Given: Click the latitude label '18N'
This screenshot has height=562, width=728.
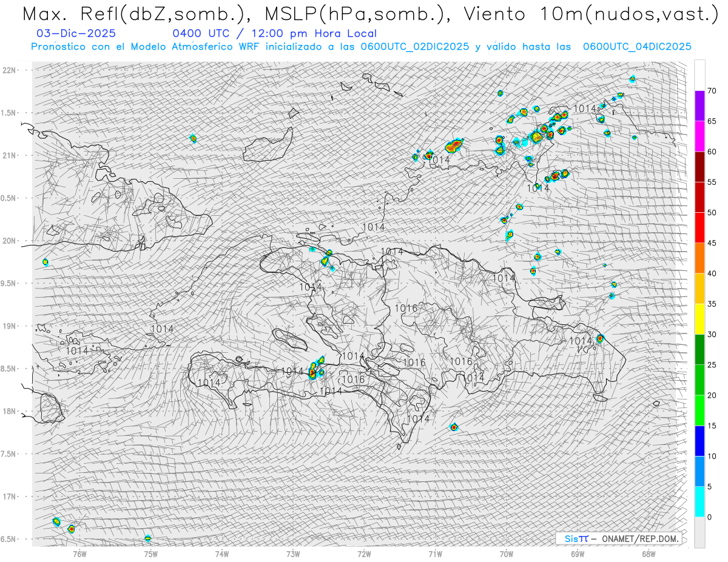Looking at the screenshot, I should (x=10, y=411).
